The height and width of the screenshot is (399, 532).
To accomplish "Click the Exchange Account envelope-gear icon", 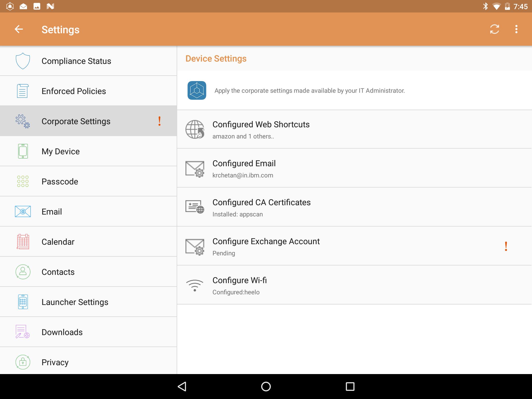I will (x=195, y=247).
